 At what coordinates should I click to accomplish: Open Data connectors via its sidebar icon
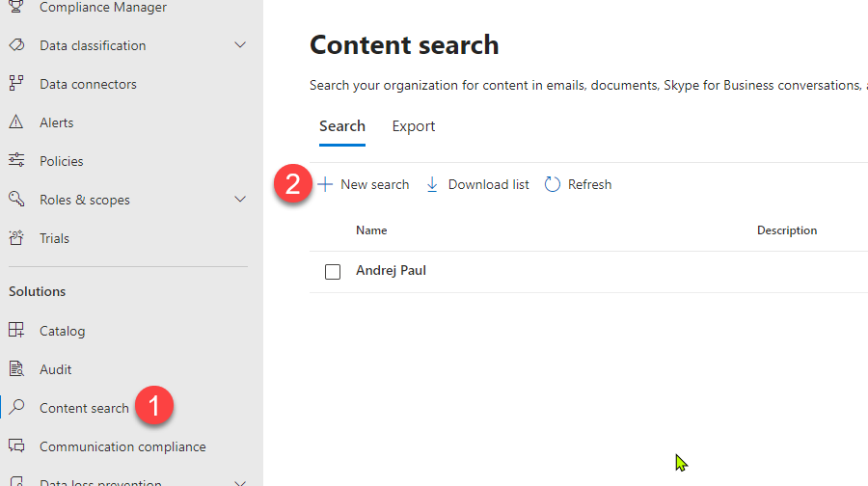click(16, 84)
